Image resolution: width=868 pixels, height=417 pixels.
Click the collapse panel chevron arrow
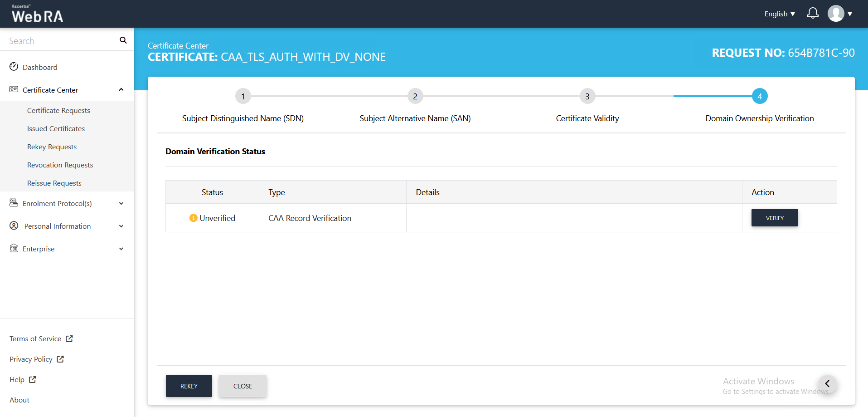tap(827, 384)
